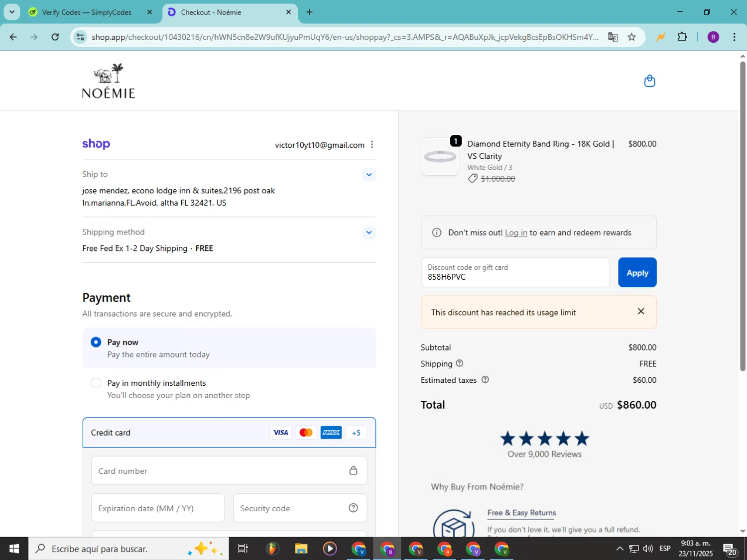The image size is (747, 560).
Task: Click into the Card number field
Action: tap(219, 471)
